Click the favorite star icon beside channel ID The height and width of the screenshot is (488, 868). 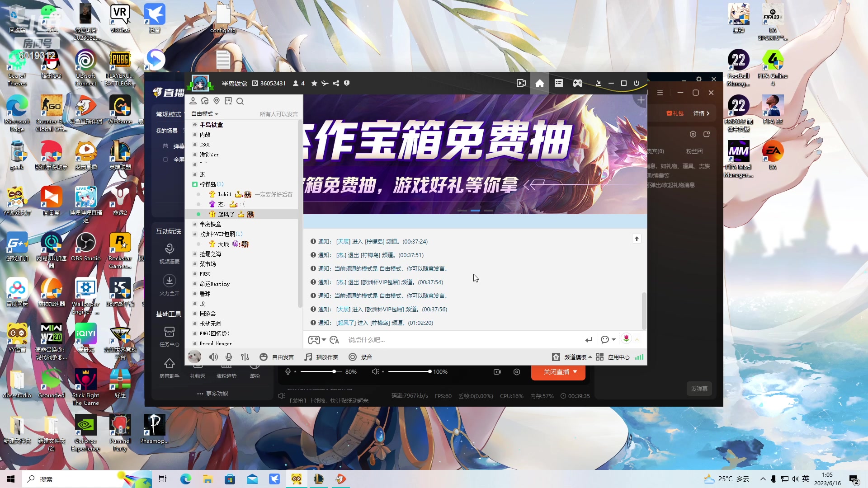[x=314, y=83]
